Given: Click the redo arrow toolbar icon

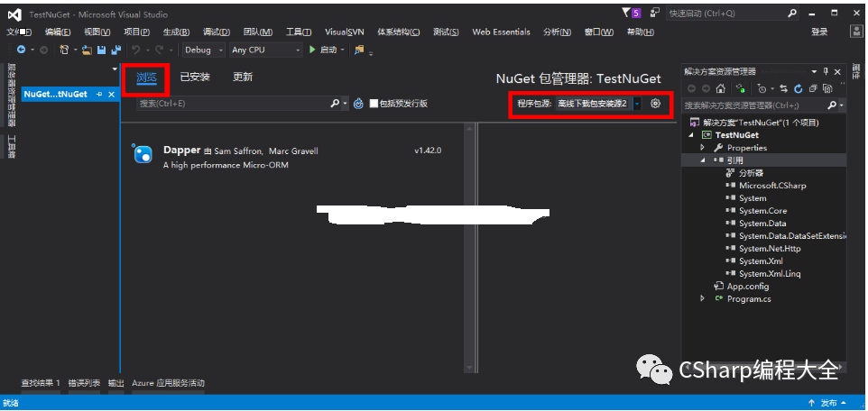Looking at the screenshot, I should coord(160,50).
